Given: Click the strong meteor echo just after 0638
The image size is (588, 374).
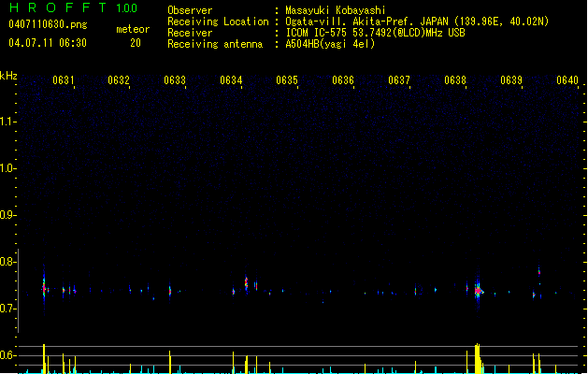Looking at the screenshot, I should click(x=478, y=291).
